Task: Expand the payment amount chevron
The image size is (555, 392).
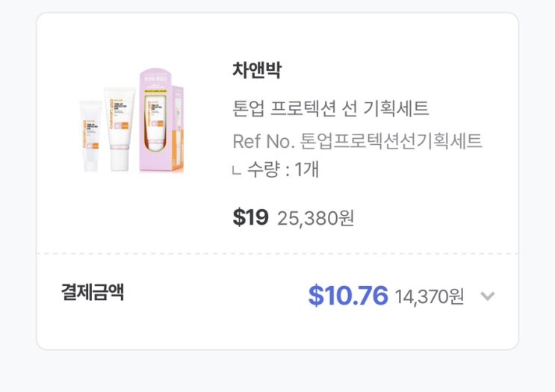Action: tap(487, 296)
